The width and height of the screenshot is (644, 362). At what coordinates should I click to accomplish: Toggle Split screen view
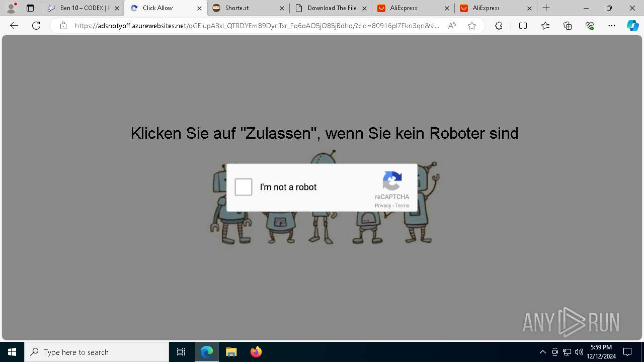[523, 26]
